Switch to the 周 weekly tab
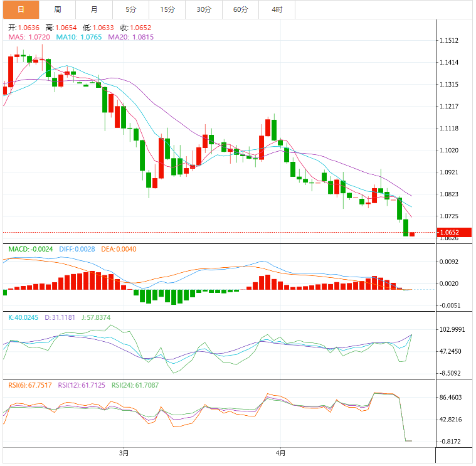Image resolution: width=476 pixels, height=466 pixels. pyautogui.click(x=57, y=9)
